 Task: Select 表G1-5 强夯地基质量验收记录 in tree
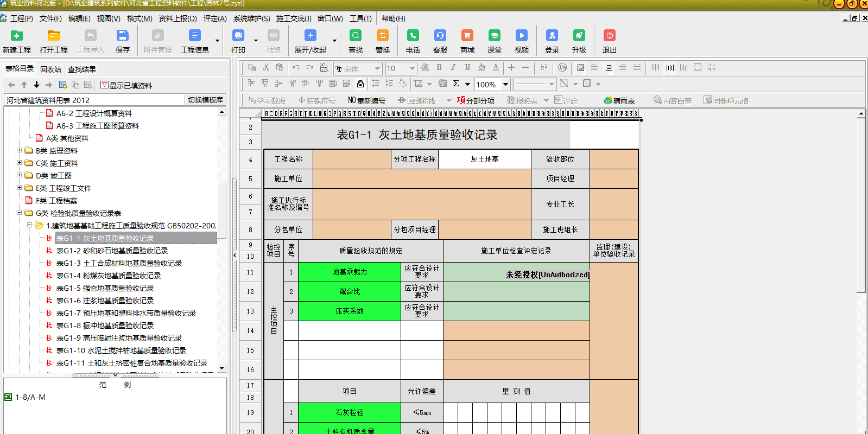pyautogui.click(x=105, y=288)
